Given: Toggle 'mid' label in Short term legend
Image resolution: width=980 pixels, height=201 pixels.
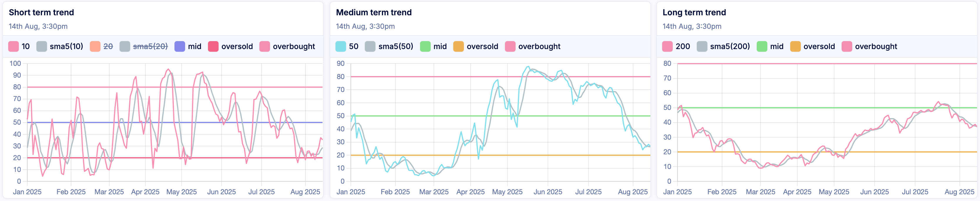Looking at the screenshot, I should click(x=194, y=46).
